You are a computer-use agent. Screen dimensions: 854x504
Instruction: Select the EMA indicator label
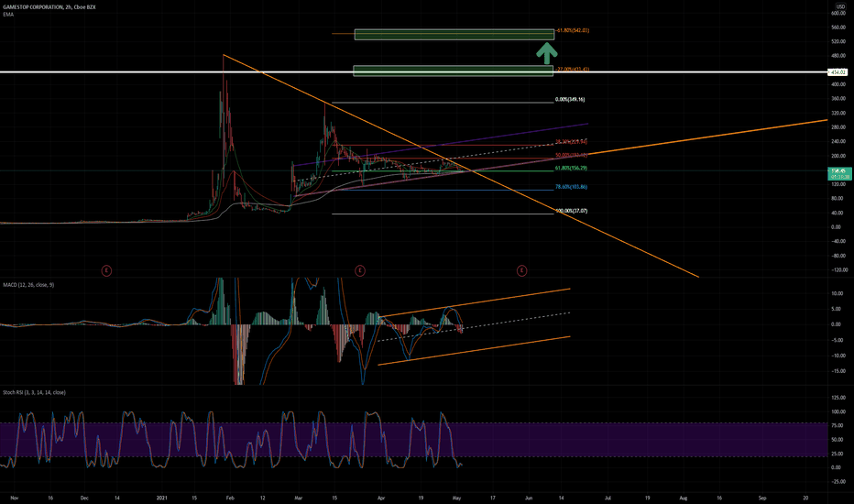tap(8, 15)
